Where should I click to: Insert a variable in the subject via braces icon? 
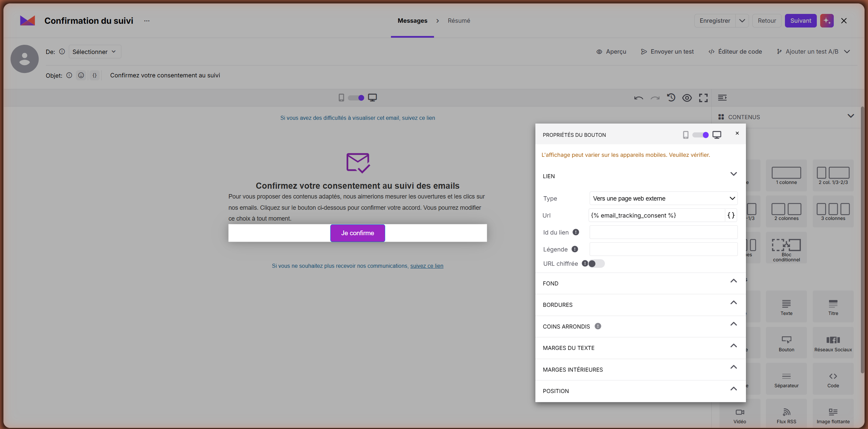tap(95, 75)
